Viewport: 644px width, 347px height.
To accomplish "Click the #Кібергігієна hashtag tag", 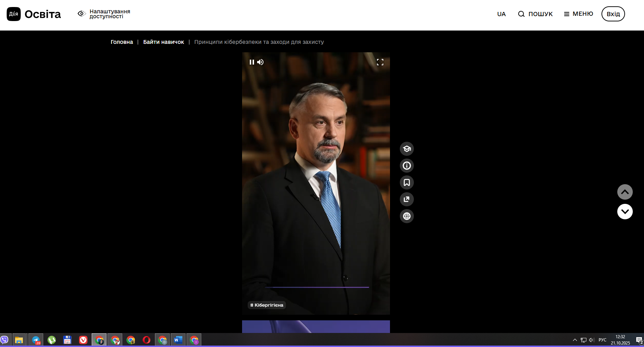I will (x=267, y=305).
